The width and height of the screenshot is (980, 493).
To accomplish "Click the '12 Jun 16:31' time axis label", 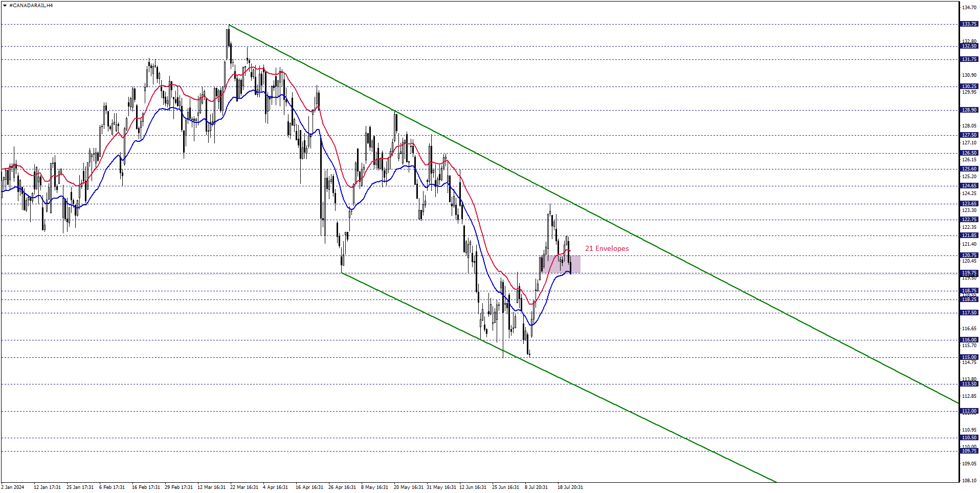I will (x=473, y=487).
